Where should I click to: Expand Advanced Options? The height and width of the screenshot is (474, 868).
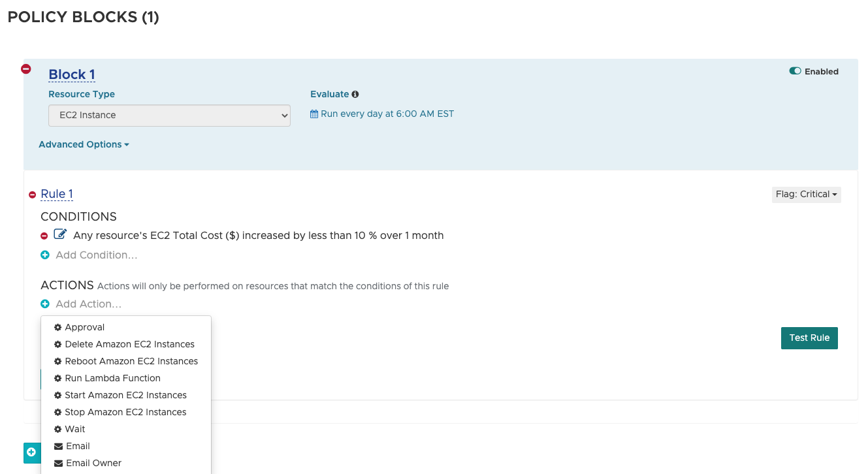pyautogui.click(x=84, y=145)
